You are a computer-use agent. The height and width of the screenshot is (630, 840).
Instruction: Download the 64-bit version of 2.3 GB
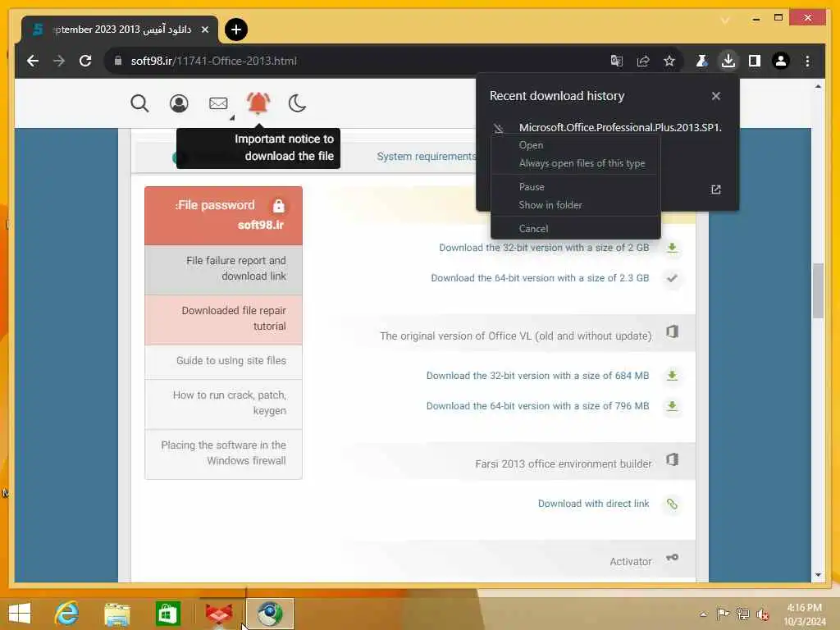(540, 278)
